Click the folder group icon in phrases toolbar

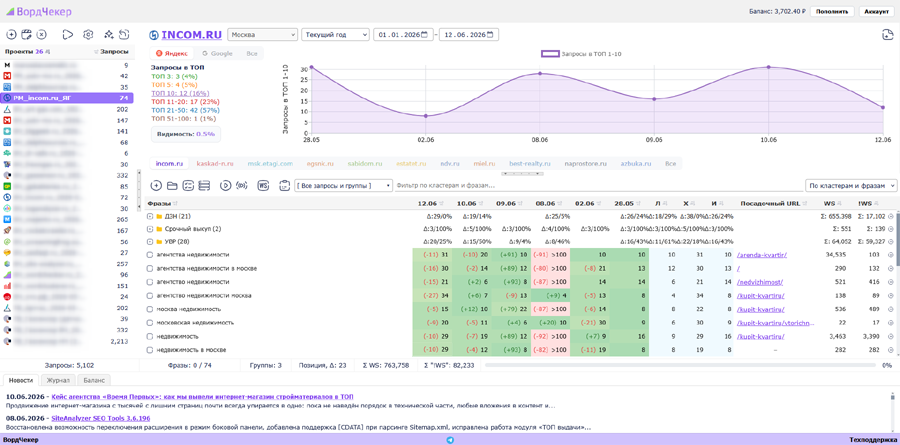pos(172,185)
